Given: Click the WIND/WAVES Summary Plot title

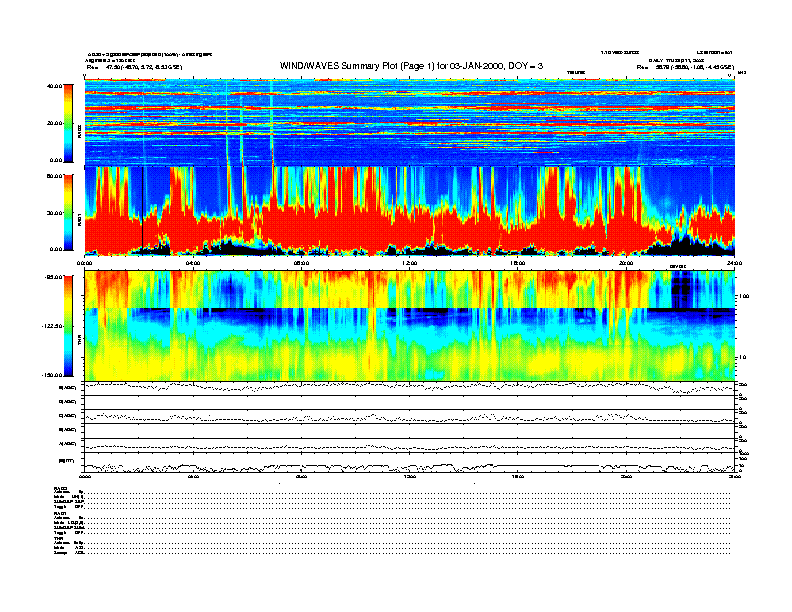Looking at the screenshot, I should point(411,66).
